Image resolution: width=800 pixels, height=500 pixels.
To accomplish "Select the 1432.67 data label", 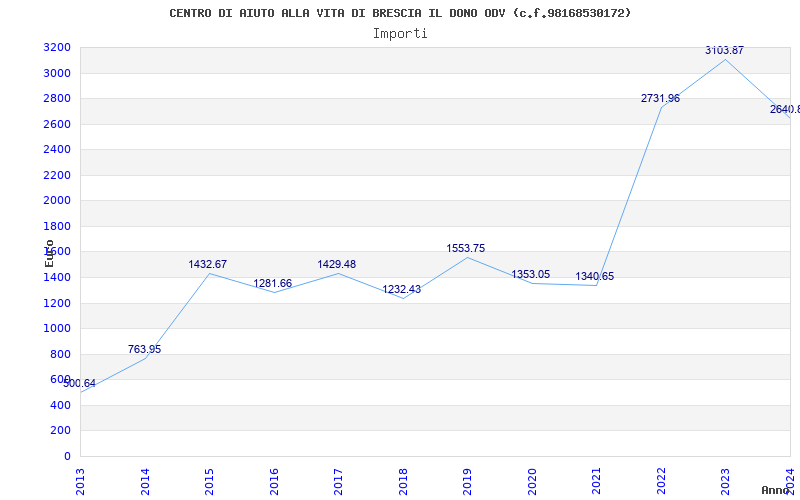I will (208, 264).
